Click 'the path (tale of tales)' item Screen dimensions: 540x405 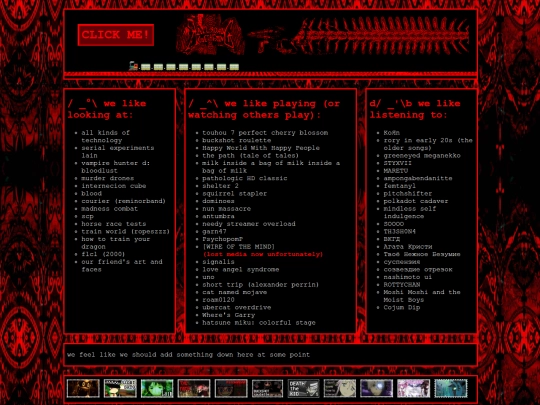click(250, 155)
